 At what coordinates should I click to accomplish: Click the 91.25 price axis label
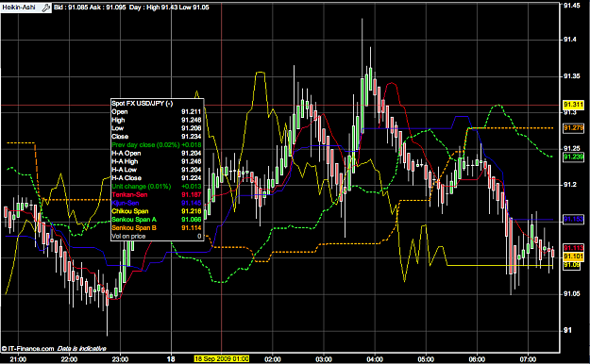(572, 149)
